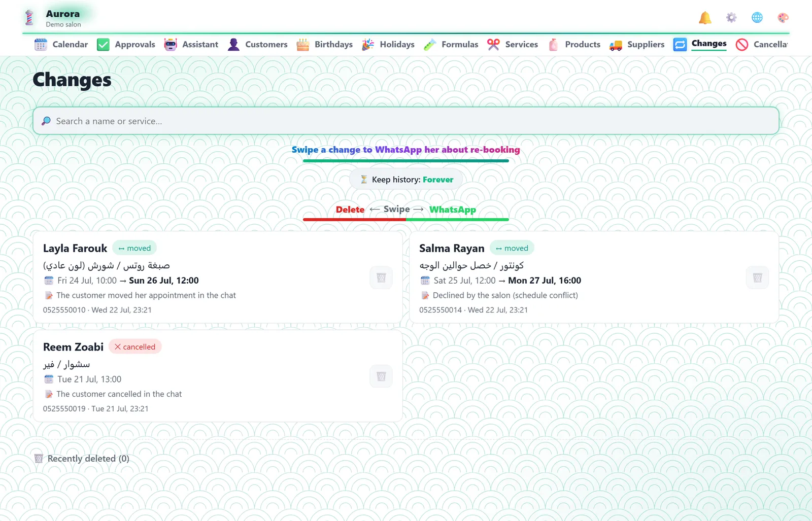Click new time Sun 26 Jul, 12:00
Image resolution: width=812 pixels, height=521 pixels.
pos(164,281)
